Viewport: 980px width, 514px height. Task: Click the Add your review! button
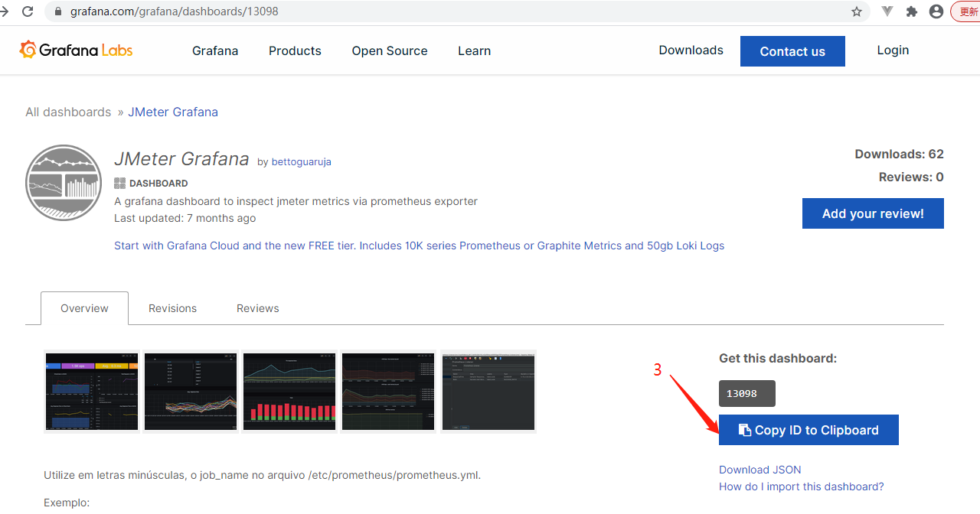pyautogui.click(x=873, y=213)
